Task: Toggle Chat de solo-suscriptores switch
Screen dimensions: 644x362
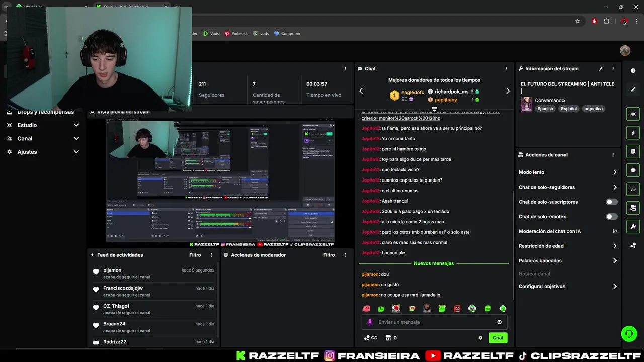Action: point(611,202)
